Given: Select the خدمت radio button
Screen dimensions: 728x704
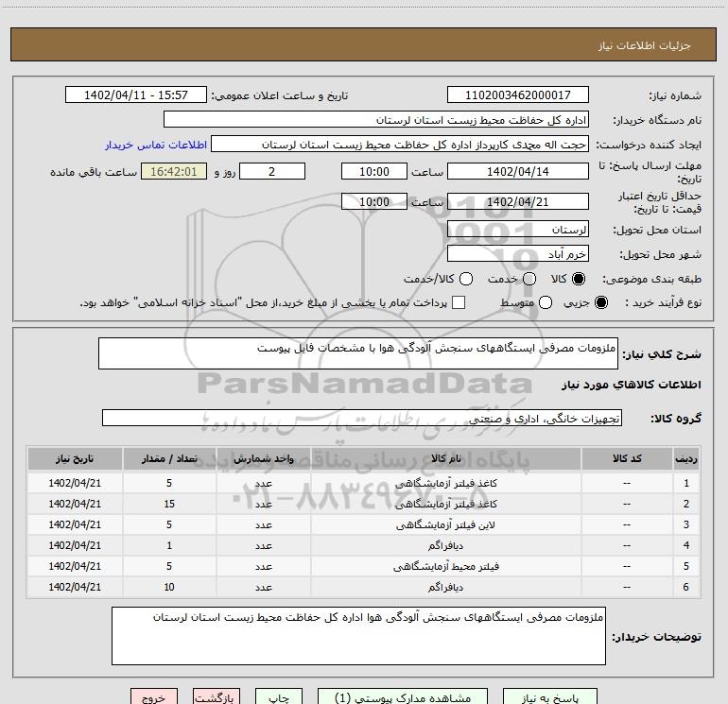Looking at the screenshot, I should click(x=529, y=279).
